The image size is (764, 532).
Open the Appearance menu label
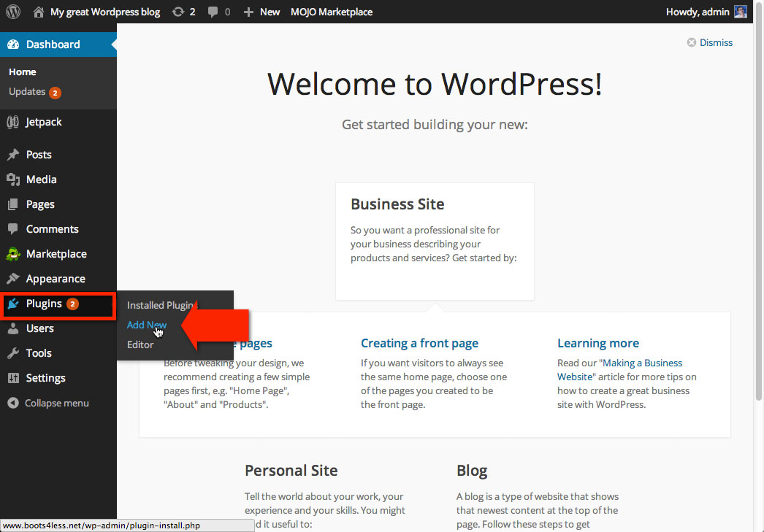[56, 279]
